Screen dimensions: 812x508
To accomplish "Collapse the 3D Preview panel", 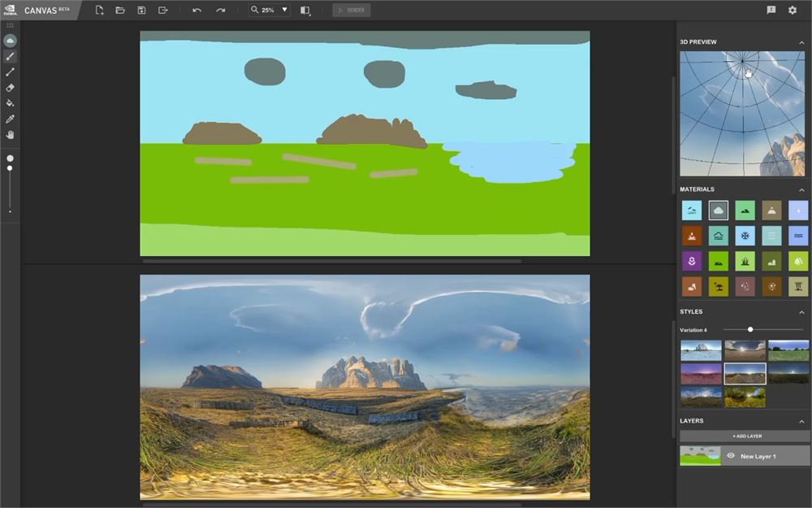I will (x=801, y=42).
